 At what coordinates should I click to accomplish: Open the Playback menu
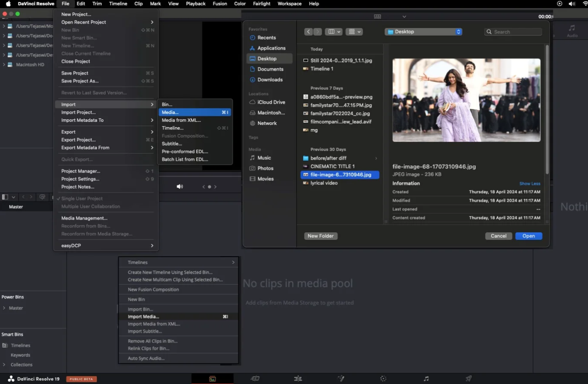[195, 3]
